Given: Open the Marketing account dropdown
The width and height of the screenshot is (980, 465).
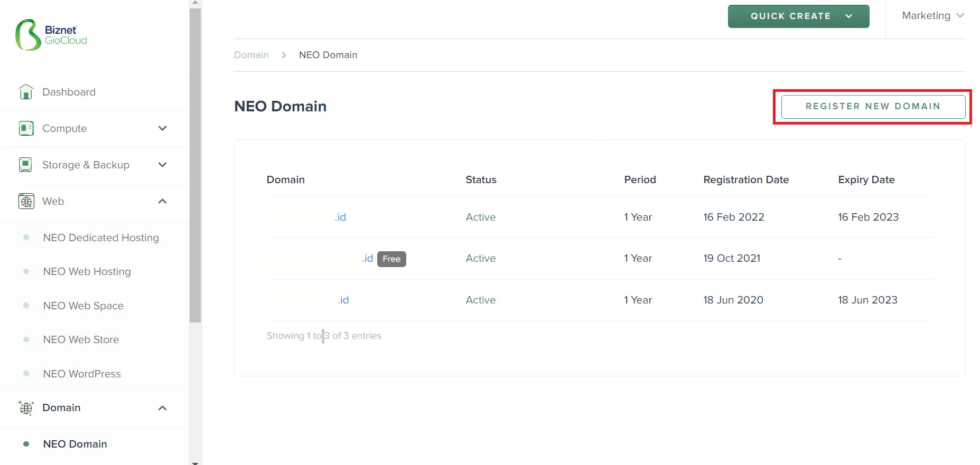Looking at the screenshot, I should [x=932, y=16].
